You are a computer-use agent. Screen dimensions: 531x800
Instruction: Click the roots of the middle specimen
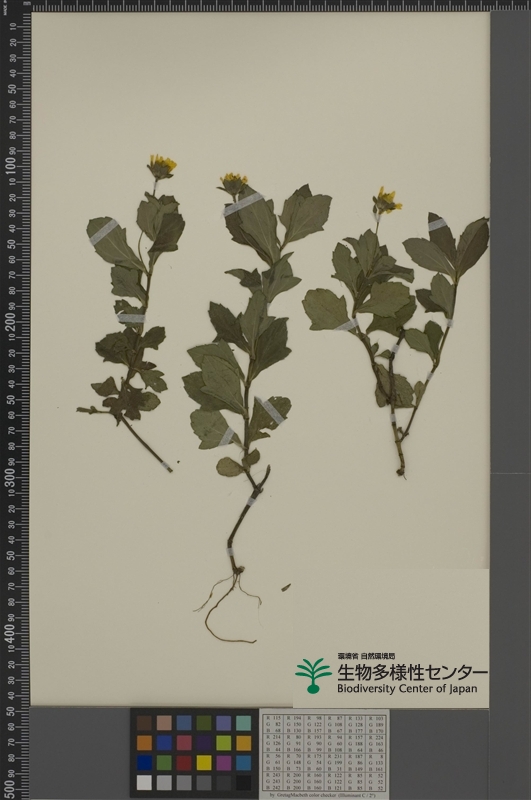(x=229, y=607)
